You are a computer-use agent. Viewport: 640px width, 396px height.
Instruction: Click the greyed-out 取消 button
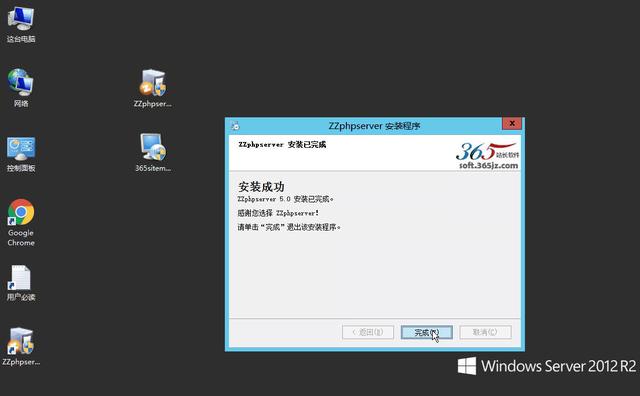(x=485, y=332)
